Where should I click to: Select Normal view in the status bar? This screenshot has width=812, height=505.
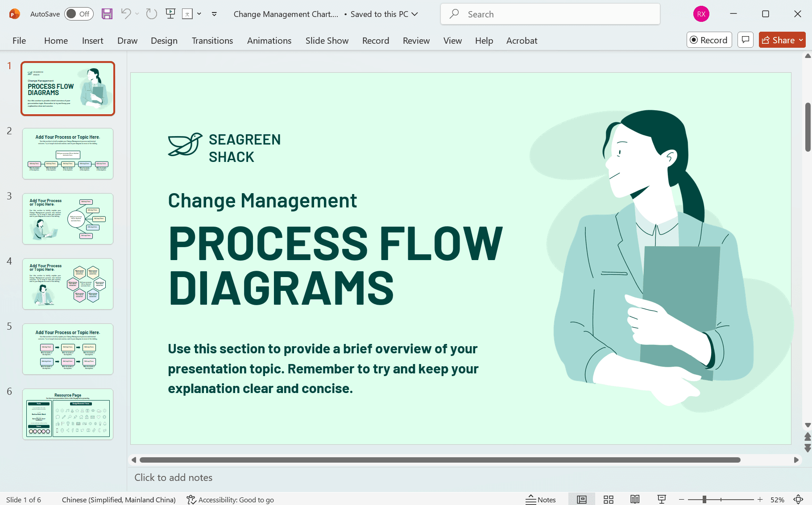pos(581,499)
